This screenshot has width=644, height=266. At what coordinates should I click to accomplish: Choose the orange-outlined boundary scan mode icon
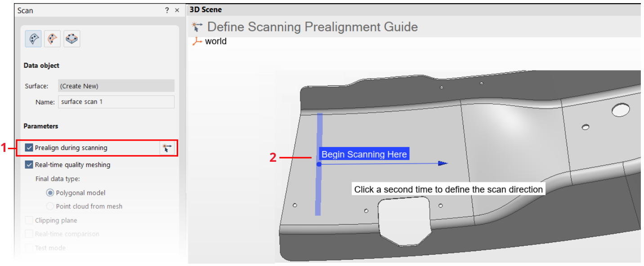52,39
